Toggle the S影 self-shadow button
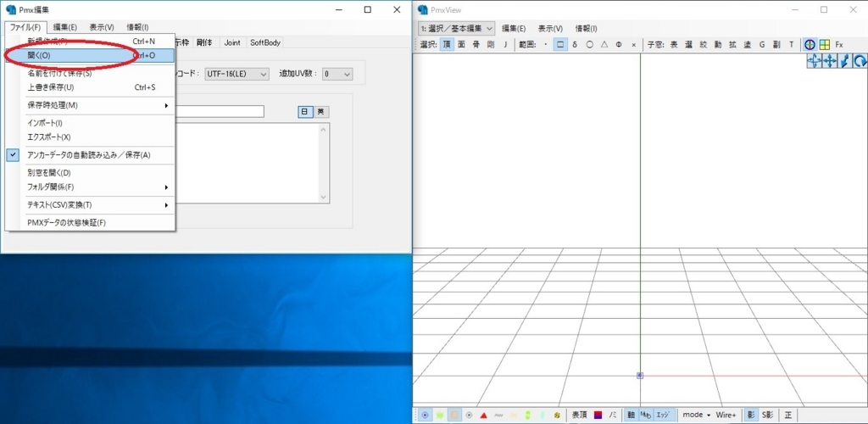Image resolution: width=868 pixels, height=424 pixels. click(x=766, y=415)
